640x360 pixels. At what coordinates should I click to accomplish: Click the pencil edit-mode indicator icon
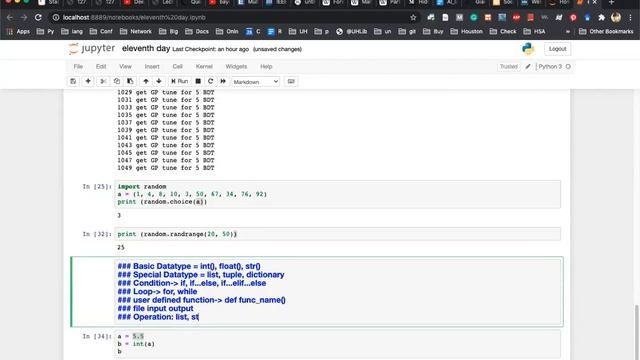(528, 67)
